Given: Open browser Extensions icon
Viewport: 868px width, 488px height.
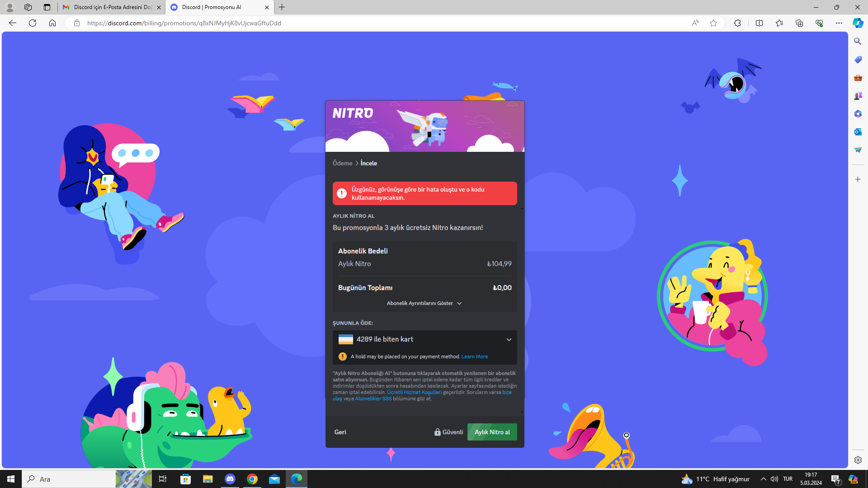Looking at the screenshot, I should pyautogui.click(x=737, y=23).
